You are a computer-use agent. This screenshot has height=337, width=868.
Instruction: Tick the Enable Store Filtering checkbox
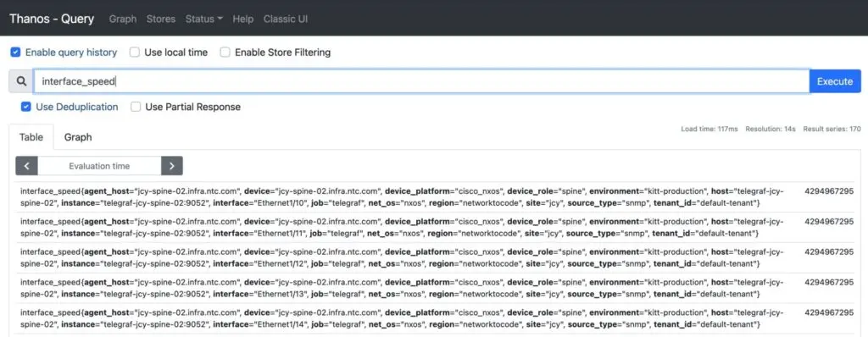click(x=225, y=52)
